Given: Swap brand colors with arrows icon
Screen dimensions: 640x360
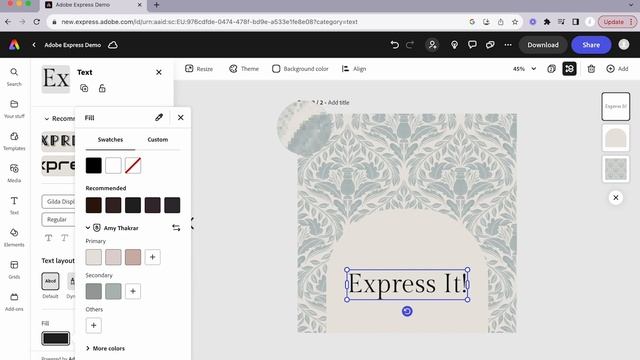Looking at the screenshot, I should tap(176, 228).
